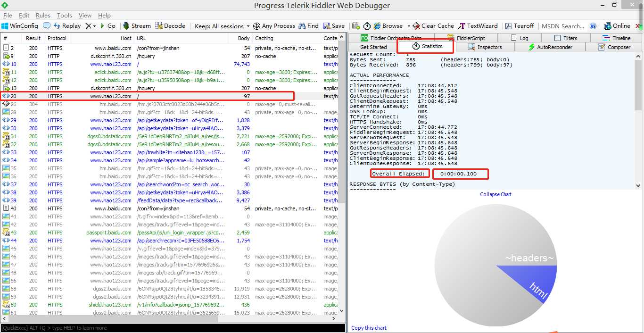Click the Tearoff button
The width and height of the screenshot is (644, 333).
(520, 26)
